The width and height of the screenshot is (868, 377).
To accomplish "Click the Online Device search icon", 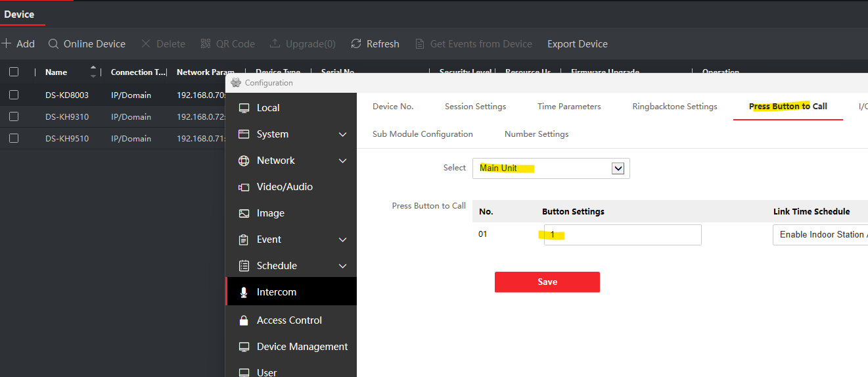I will pyautogui.click(x=54, y=44).
